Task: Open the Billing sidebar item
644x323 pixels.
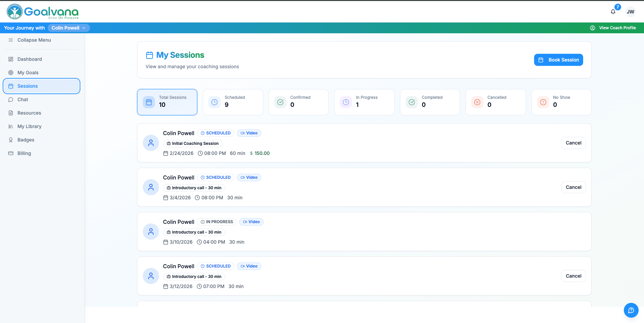Action: coord(24,153)
